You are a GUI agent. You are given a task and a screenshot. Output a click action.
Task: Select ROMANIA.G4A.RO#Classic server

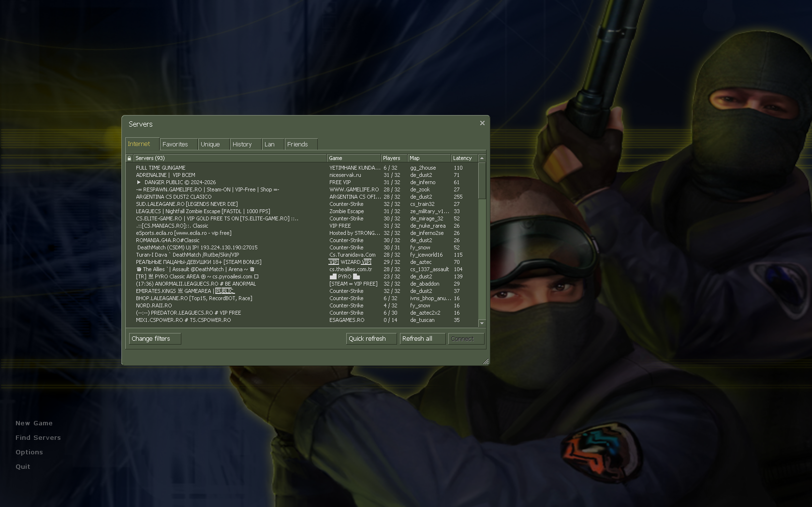tap(302, 240)
